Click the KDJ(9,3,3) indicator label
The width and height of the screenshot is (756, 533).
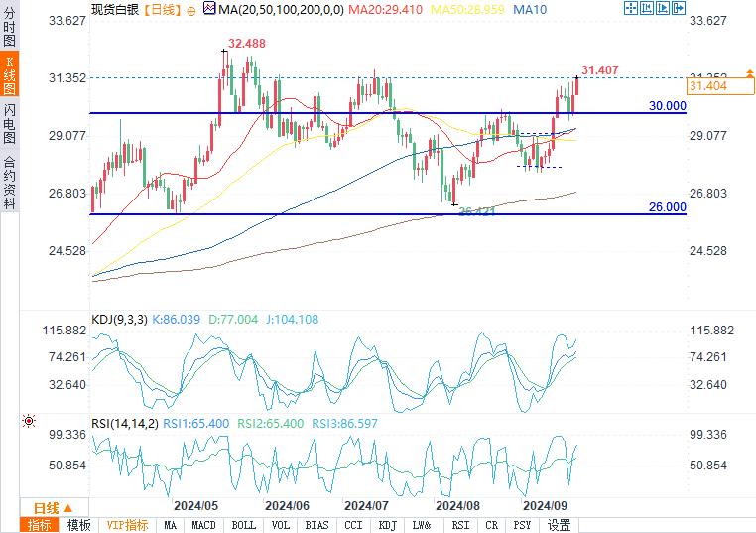pos(120,320)
